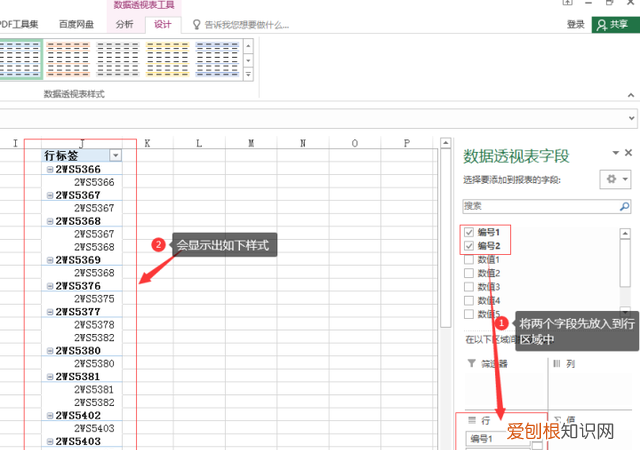Click the lightbulb Tell Me icon
640x450 pixels.
click(197, 24)
